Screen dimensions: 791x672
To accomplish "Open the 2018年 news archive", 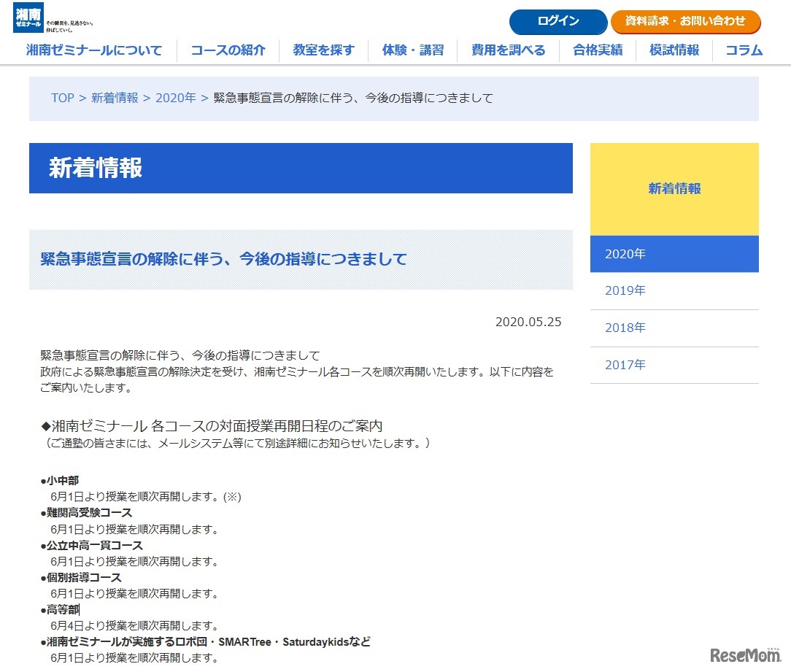I will pos(625,328).
